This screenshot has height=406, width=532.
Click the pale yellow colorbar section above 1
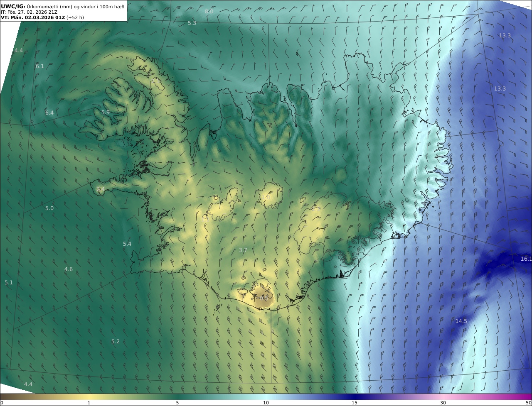coord(89,396)
